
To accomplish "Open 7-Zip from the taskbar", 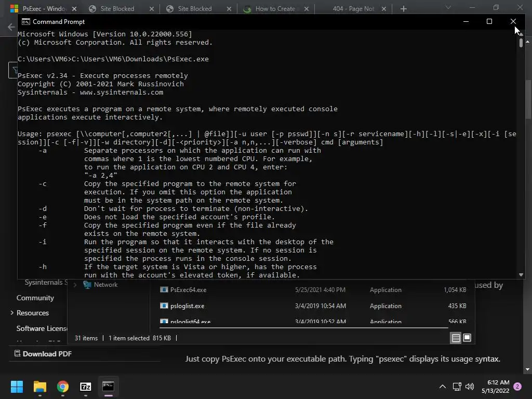I will tap(86, 387).
